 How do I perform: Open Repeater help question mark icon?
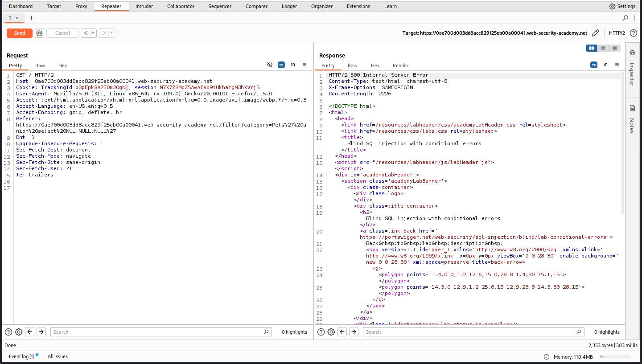click(633, 33)
